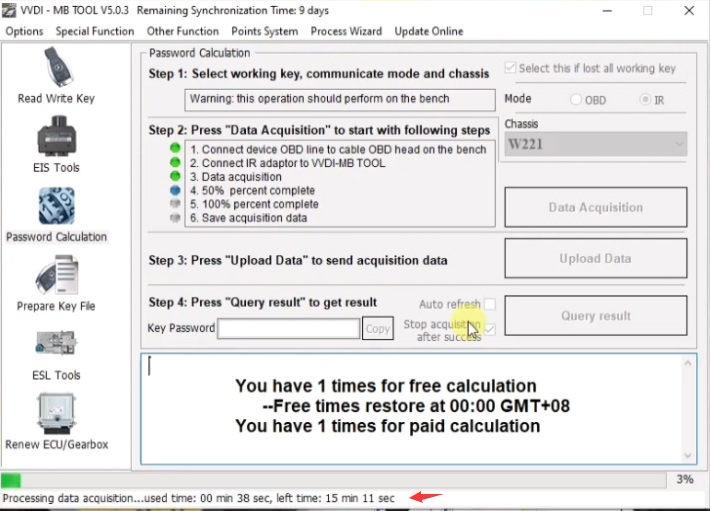Image resolution: width=710 pixels, height=511 pixels.
Task: Minimize the VVDI MB TOOL window
Action: [x=607, y=10]
